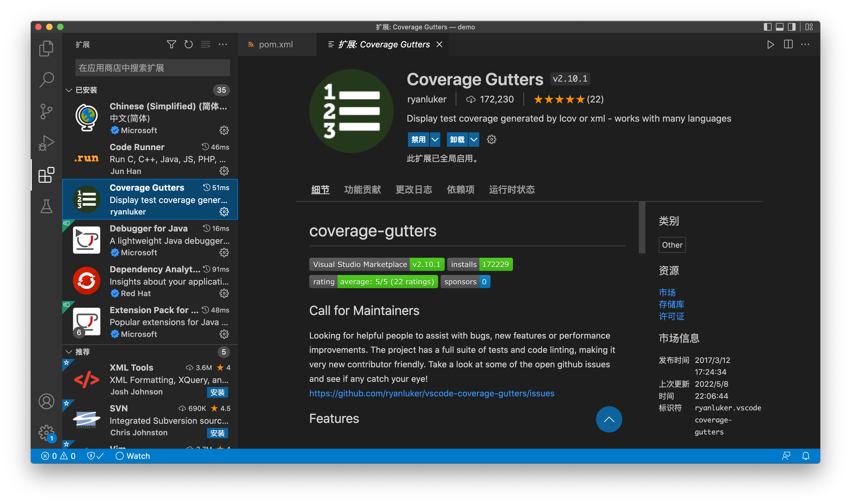Image resolution: width=851 pixels, height=504 pixels.
Task: Select the Other category tag
Action: (x=672, y=245)
